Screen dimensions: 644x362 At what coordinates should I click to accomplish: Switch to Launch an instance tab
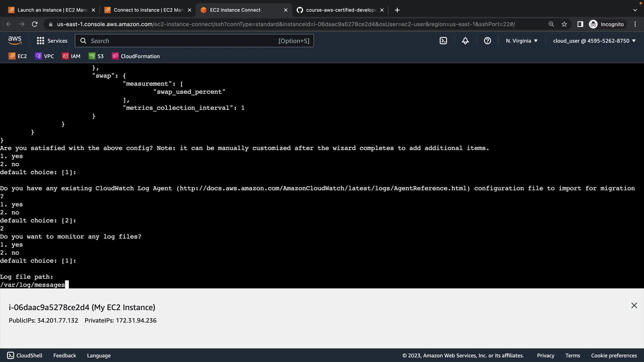(x=52, y=10)
